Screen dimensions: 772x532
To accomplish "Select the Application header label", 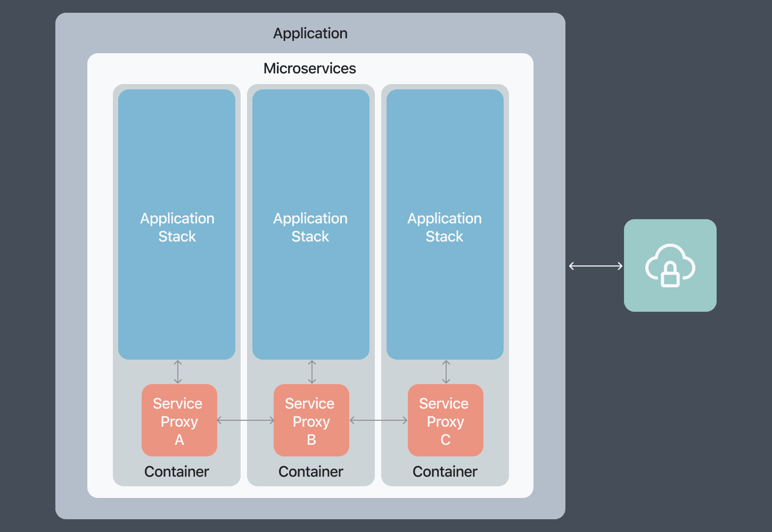I will [x=310, y=33].
